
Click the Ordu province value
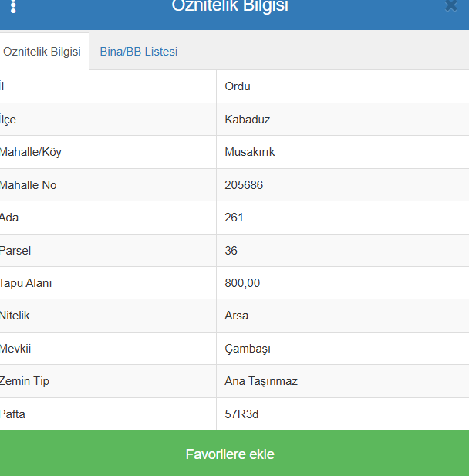click(238, 86)
